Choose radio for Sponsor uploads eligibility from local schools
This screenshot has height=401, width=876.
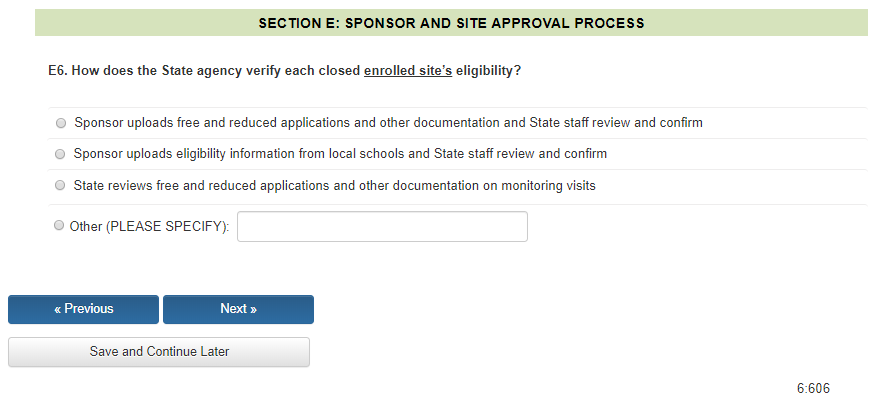pyautogui.click(x=62, y=154)
